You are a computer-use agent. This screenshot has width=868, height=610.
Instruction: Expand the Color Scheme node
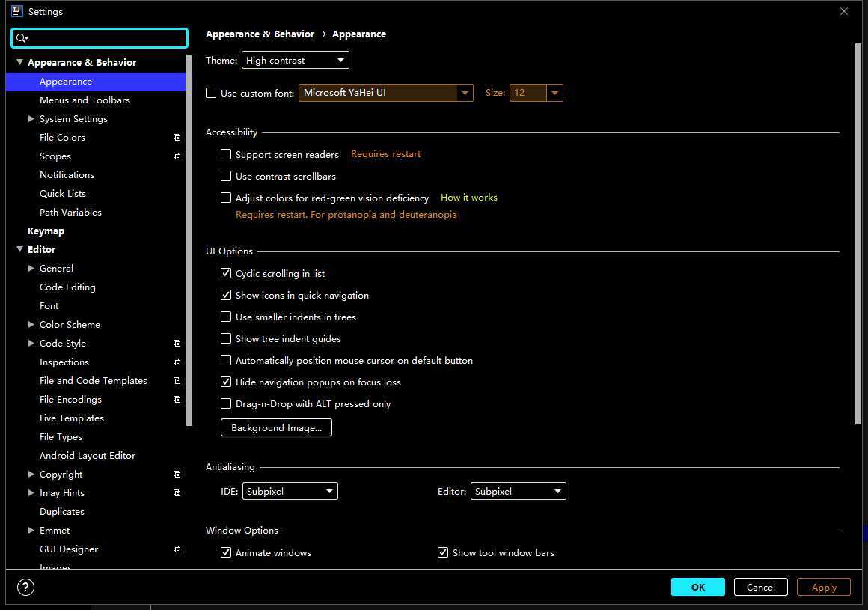tap(31, 324)
